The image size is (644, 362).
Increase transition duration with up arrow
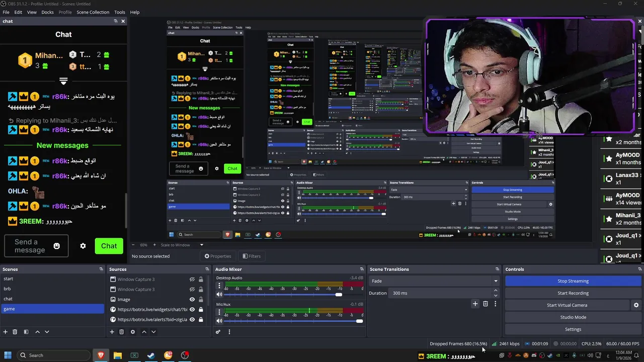coord(496,291)
